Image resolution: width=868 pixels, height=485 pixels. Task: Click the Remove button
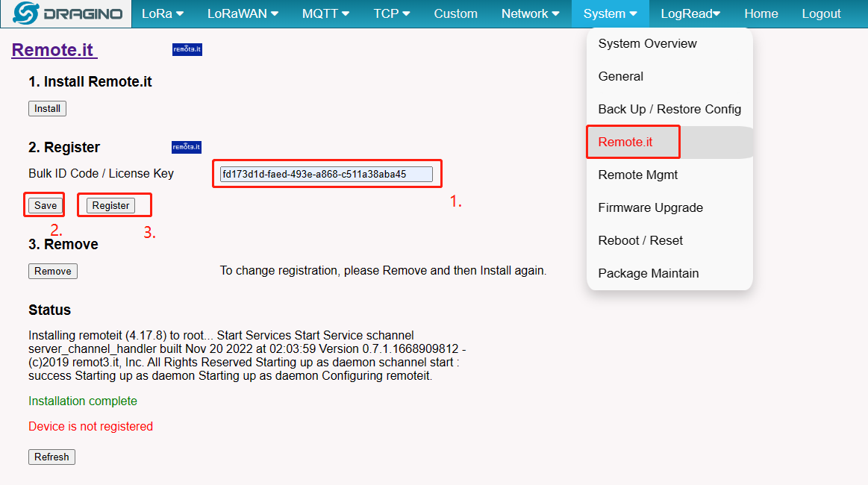[52, 272]
